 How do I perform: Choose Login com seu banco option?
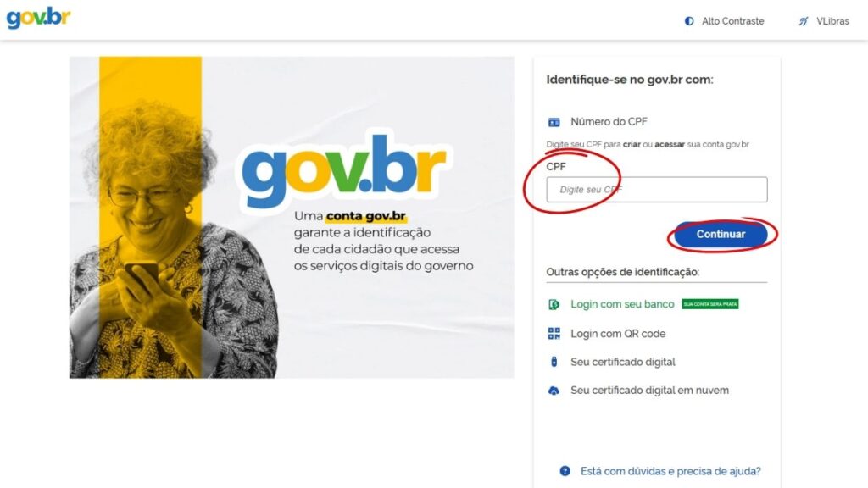click(622, 304)
